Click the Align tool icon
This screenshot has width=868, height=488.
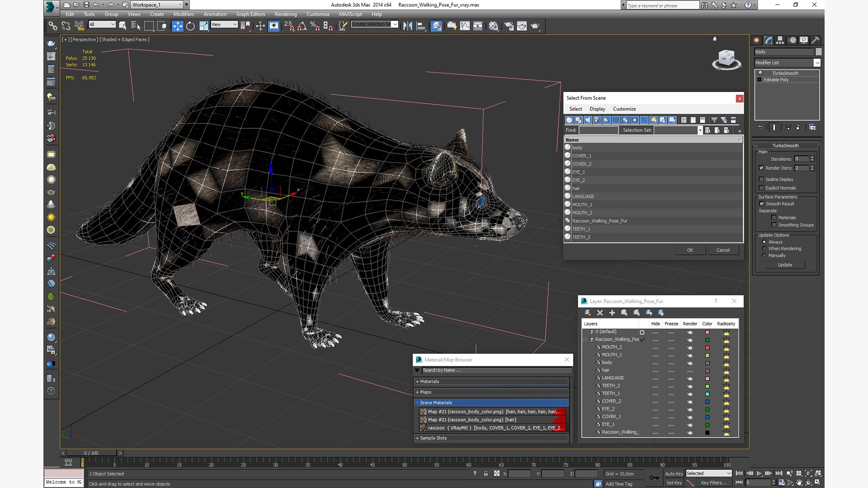pos(421,26)
